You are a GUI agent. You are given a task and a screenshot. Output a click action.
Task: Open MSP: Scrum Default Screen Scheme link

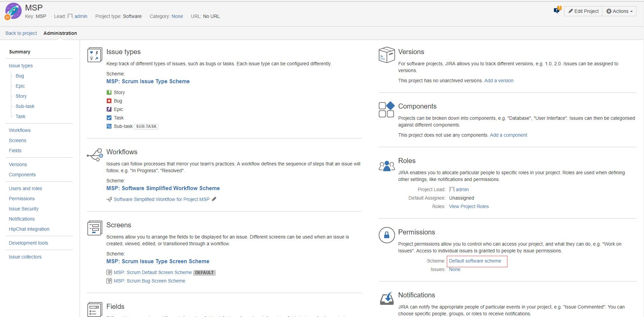[153, 272]
